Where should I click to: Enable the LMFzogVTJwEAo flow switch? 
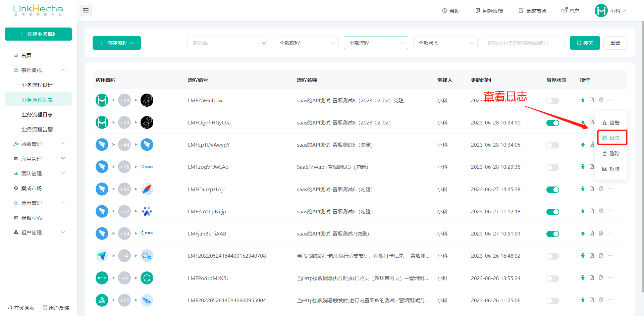point(552,167)
